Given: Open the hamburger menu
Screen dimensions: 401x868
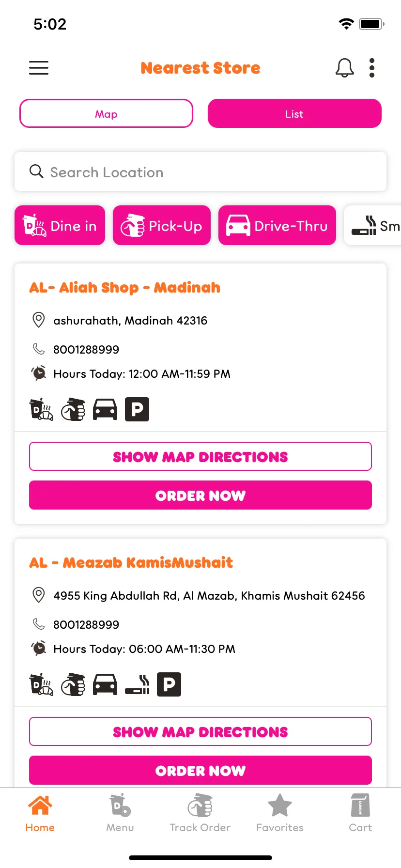Looking at the screenshot, I should click(39, 68).
